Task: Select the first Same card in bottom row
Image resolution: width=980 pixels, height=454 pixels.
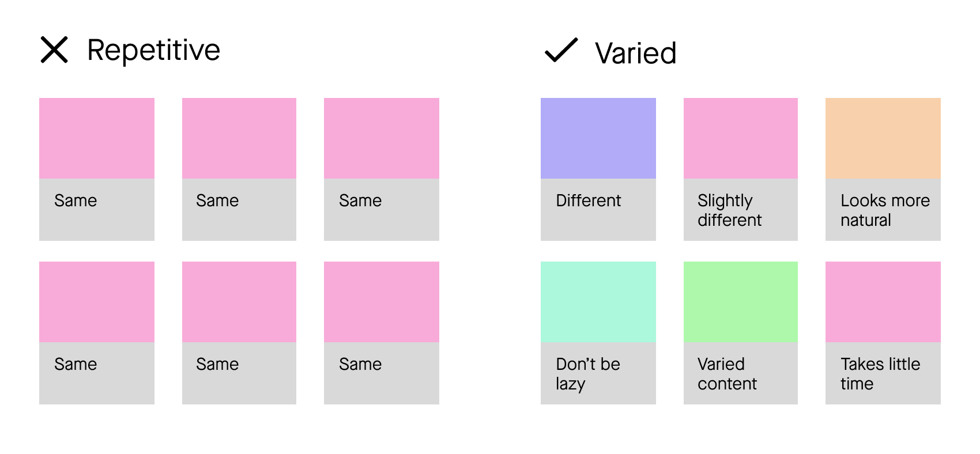Action: click(97, 333)
